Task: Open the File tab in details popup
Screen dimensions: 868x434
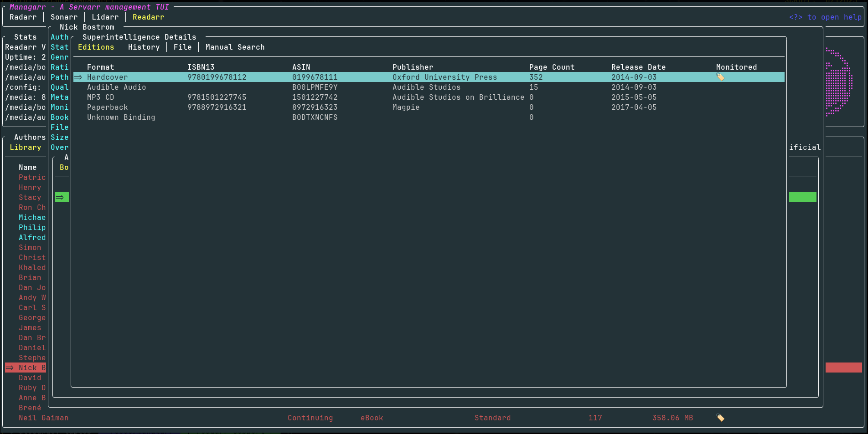Action: pos(182,47)
